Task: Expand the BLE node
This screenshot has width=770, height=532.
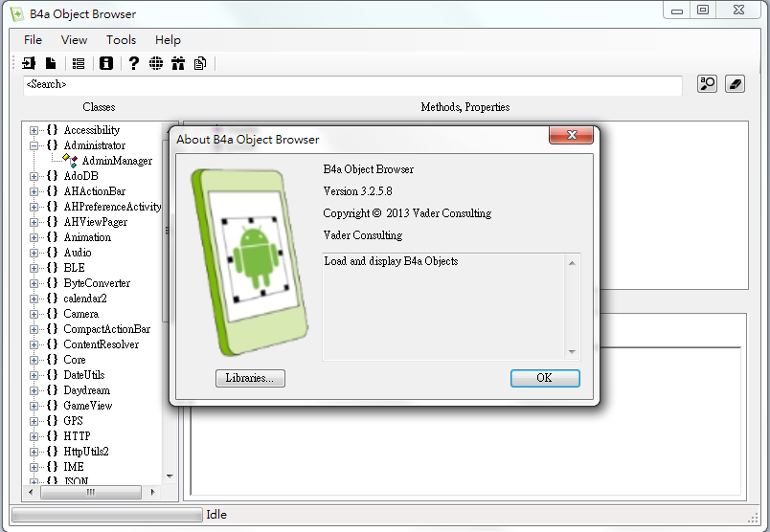Action: point(34,268)
